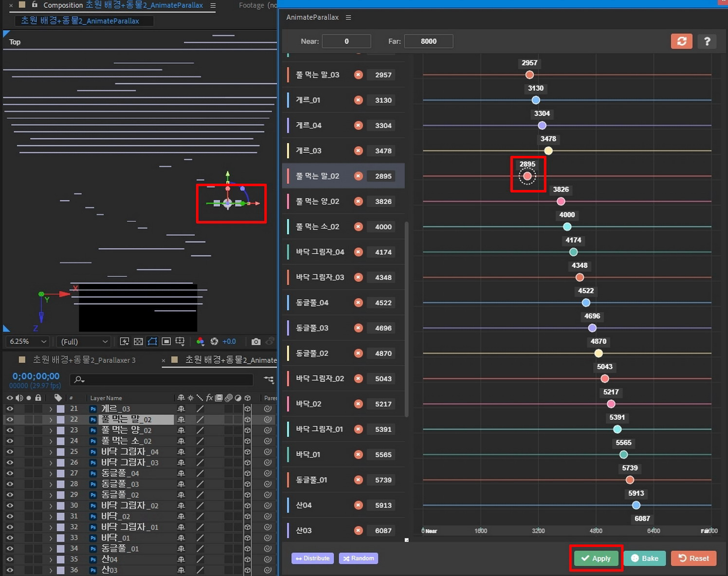Open the 6.25% magnification dropdown
The image size is (728, 576).
coord(28,342)
